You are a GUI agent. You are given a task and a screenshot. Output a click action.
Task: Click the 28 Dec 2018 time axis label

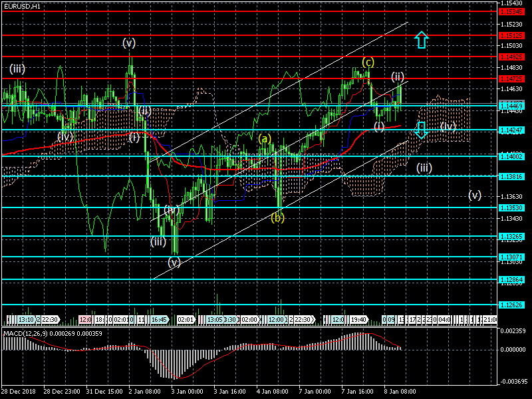click(18, 392)
